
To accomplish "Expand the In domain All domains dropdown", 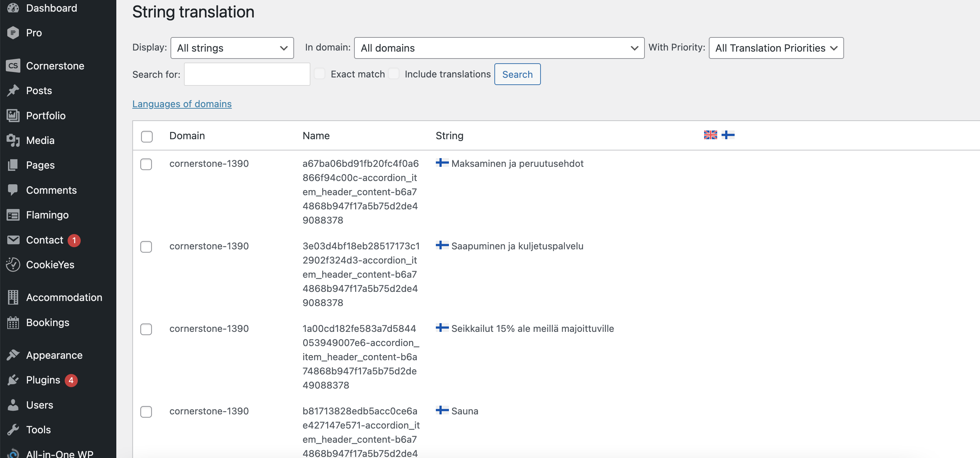I will 499,48.
